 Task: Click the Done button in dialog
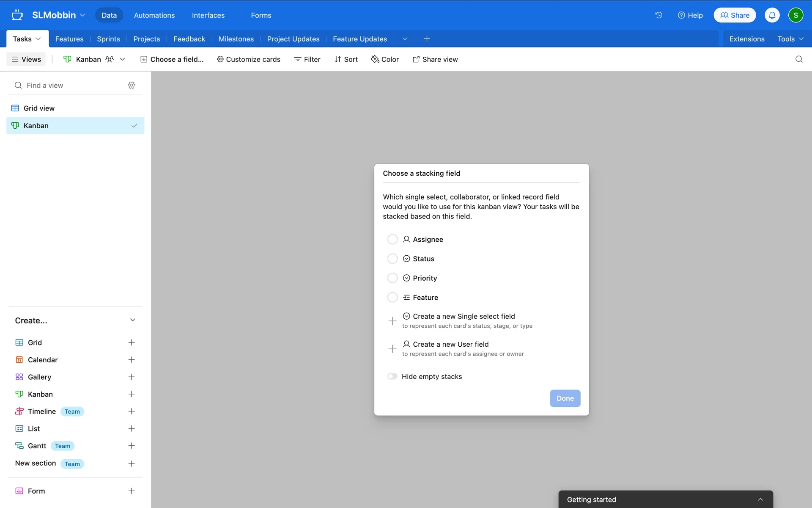(565, 398)
